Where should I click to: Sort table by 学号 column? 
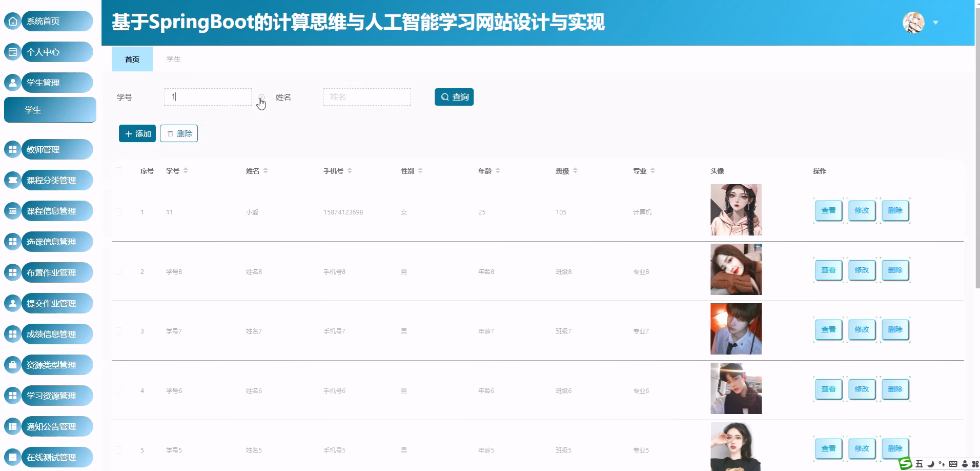point(186,171)
